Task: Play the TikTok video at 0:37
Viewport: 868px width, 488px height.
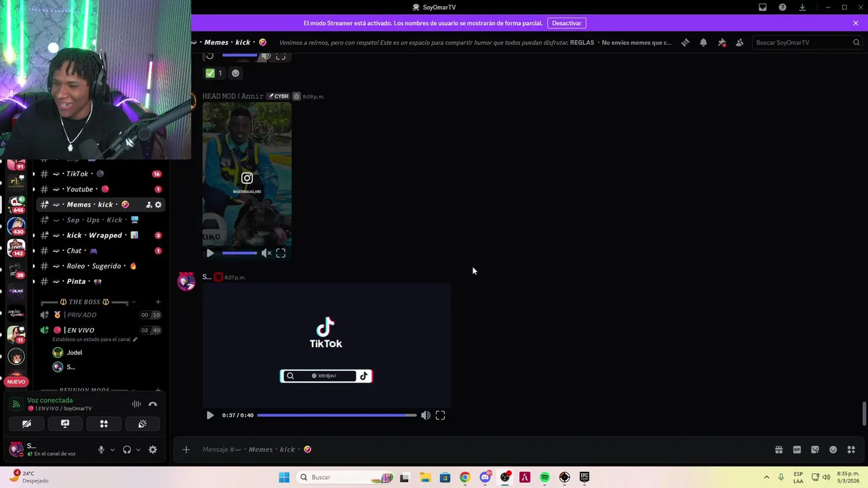Action: pos(210,415)
